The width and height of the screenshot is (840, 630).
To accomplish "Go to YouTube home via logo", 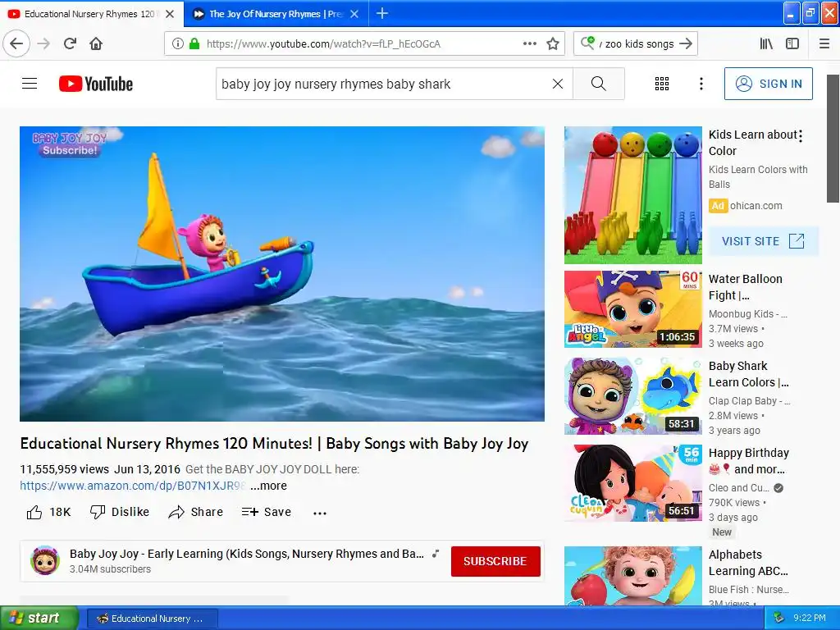I will click(x=96, y=84).
